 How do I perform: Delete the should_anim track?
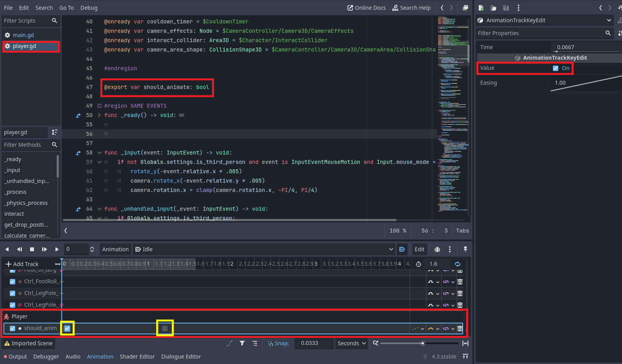point(460,328)
